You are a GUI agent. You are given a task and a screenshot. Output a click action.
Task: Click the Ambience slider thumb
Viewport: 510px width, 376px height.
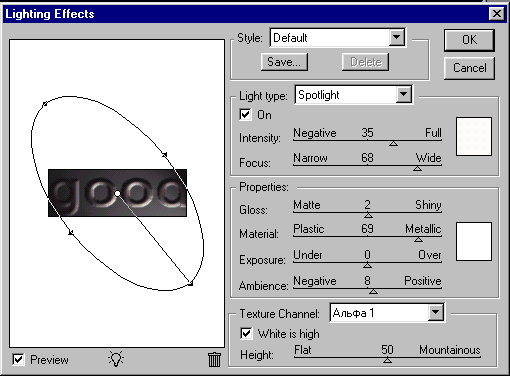click(373, 291)
